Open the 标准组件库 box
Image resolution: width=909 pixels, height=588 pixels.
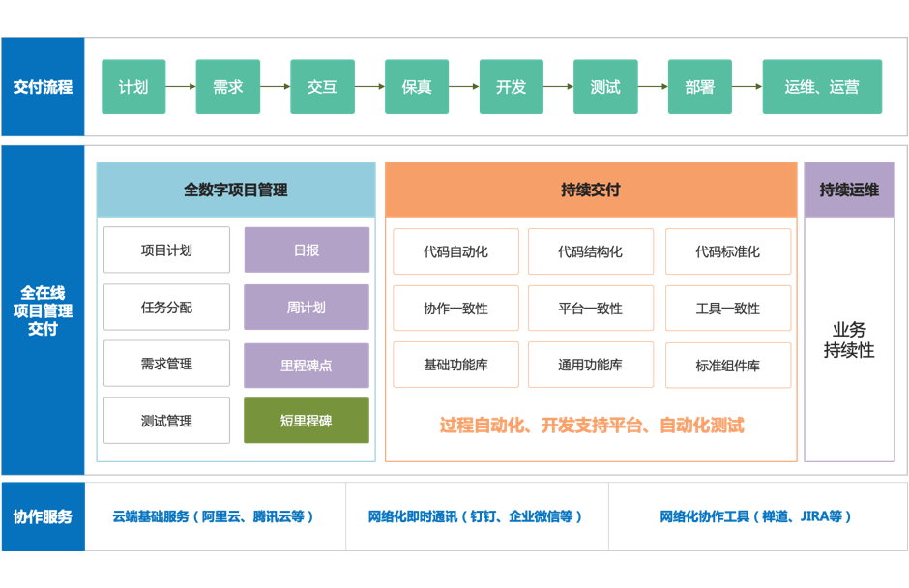(728, 366)
